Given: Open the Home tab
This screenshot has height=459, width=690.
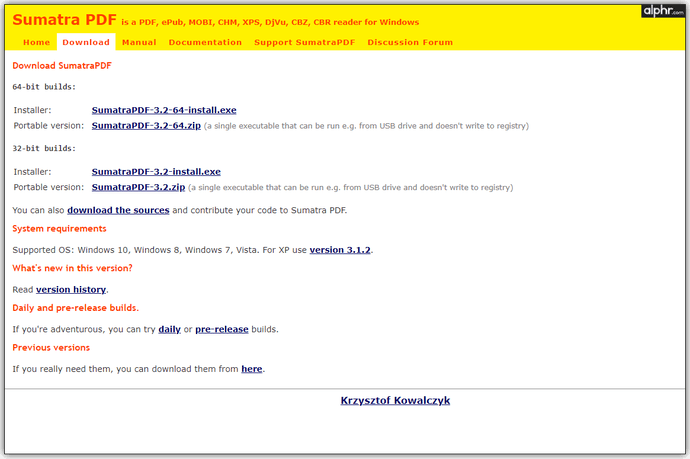Looking at the screenshot, I should pyautogui.click(x=37, y=42).
